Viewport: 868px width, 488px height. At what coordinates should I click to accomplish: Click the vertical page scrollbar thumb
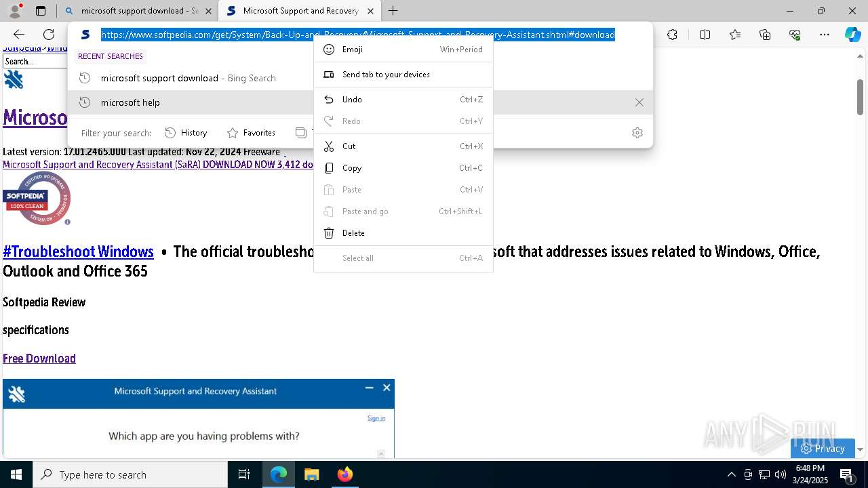coord(860,97)
